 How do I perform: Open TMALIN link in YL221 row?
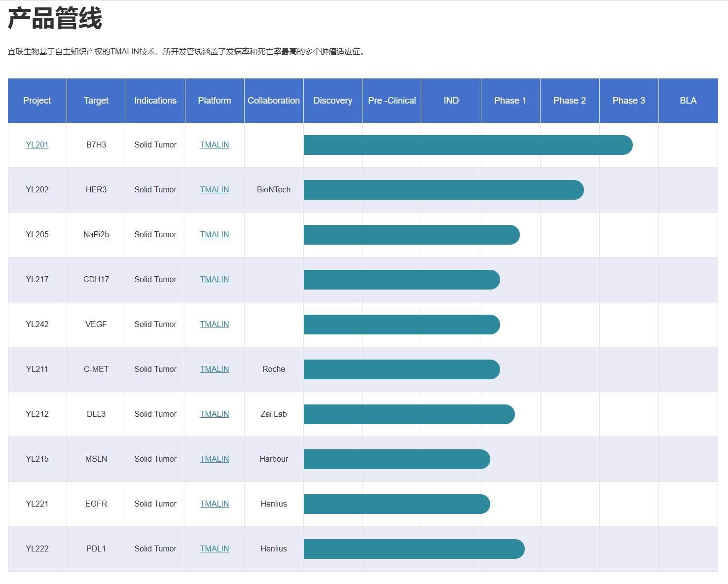coord(214,504)
